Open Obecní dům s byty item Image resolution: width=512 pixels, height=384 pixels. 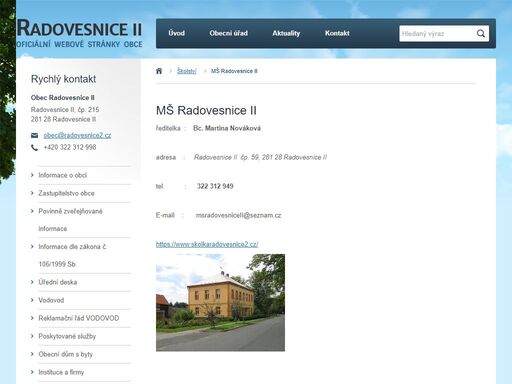pos(65,354)
